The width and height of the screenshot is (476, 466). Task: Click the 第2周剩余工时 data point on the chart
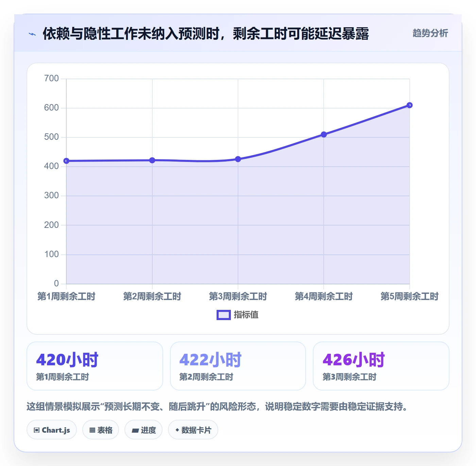pyautogui.click(x=152, y=160)
